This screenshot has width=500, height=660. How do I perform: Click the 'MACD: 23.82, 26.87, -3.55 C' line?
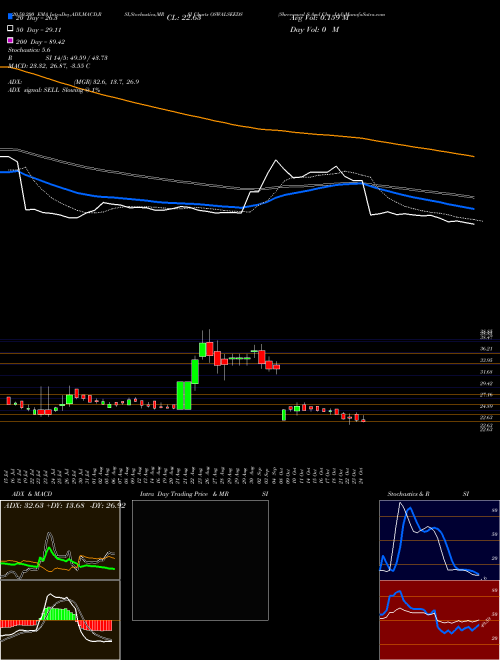pyautogui.click(x=49, y=66)
